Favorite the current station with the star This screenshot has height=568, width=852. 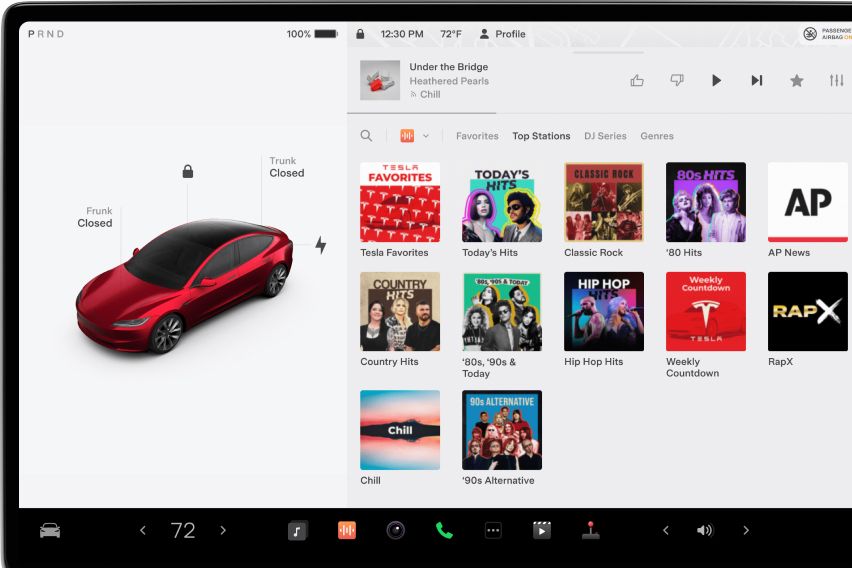(796, 81)
